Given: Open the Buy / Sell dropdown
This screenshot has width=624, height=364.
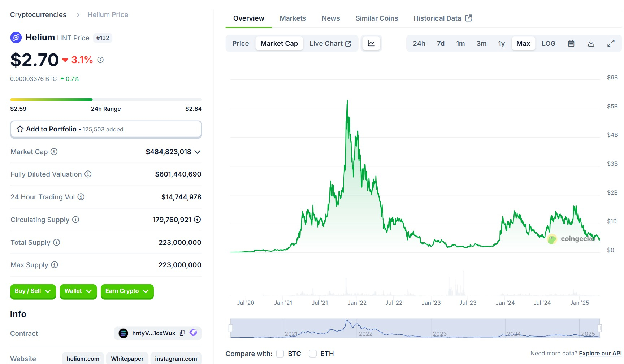Looking at the screenshot, I should 33,291.
